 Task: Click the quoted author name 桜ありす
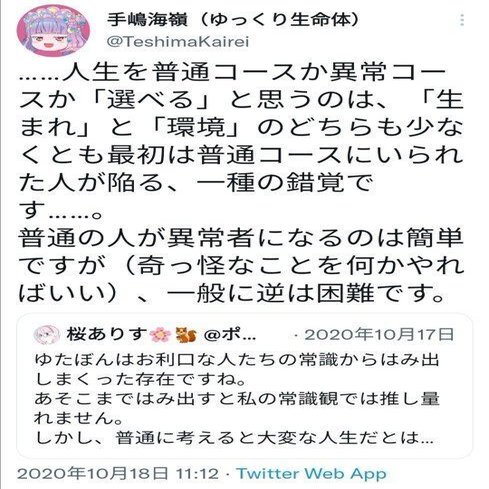107,334
